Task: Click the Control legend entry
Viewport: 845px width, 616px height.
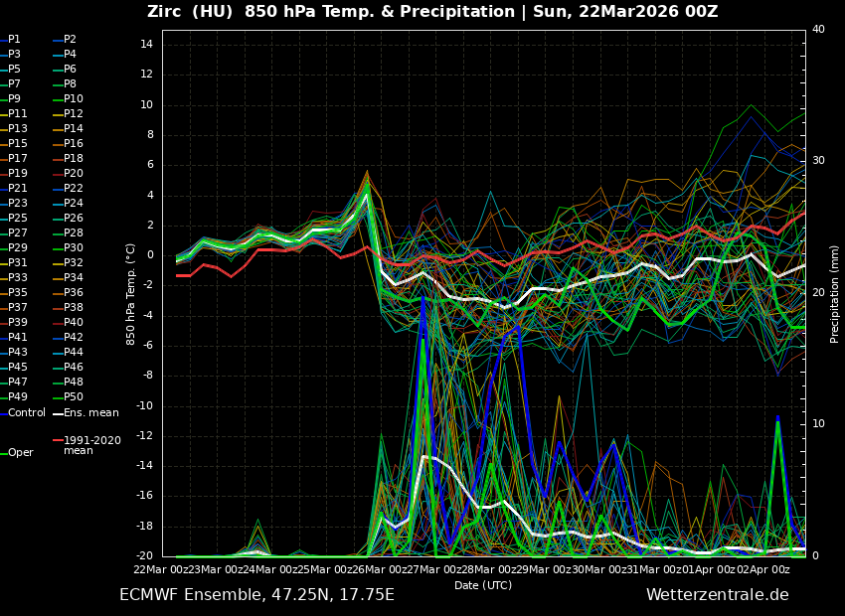Action: (27, 412)
